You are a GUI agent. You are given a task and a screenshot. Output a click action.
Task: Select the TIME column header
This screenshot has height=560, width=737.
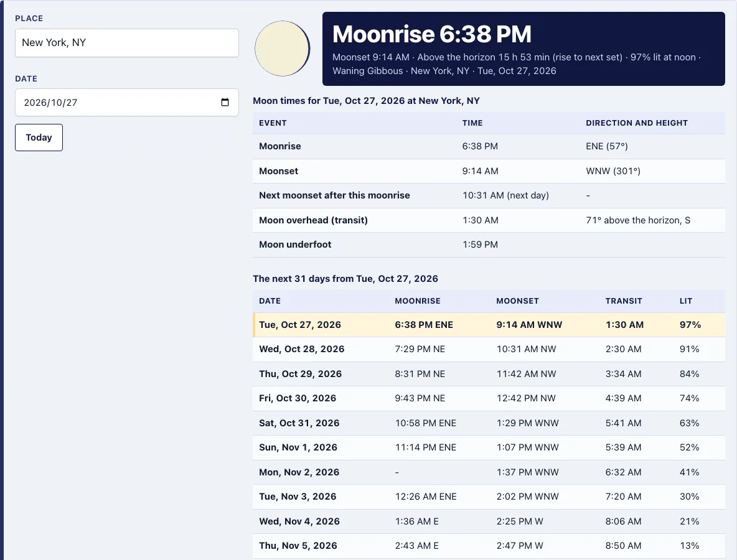point(472,123)
